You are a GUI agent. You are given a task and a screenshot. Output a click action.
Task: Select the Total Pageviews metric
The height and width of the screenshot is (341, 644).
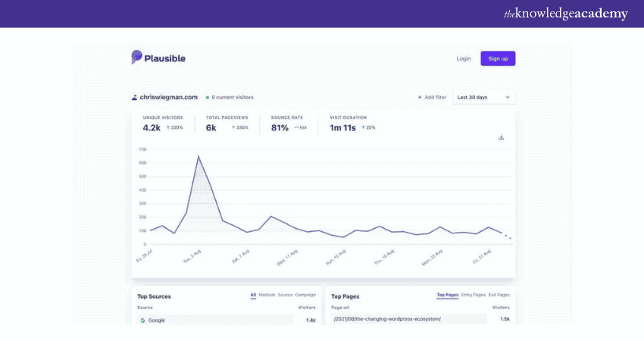[x=227, y=124]
